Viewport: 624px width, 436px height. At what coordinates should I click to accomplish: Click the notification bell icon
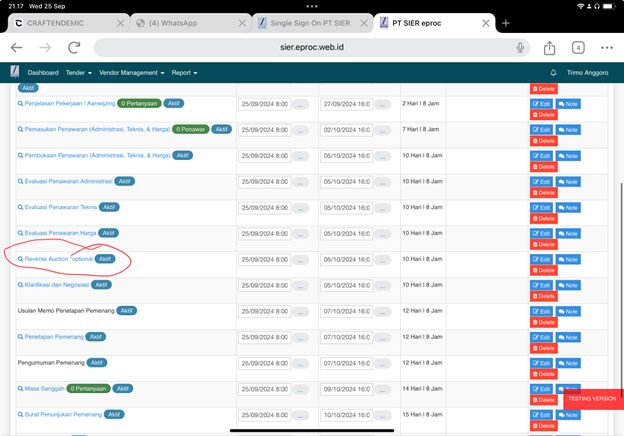tap(554, 73)
